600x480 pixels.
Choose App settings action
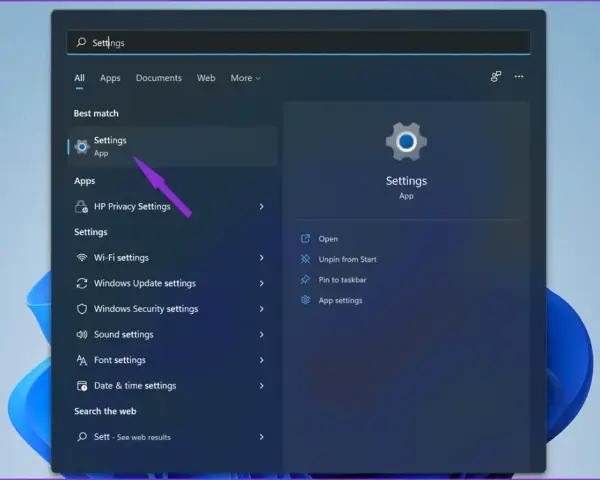click(341, 300)
